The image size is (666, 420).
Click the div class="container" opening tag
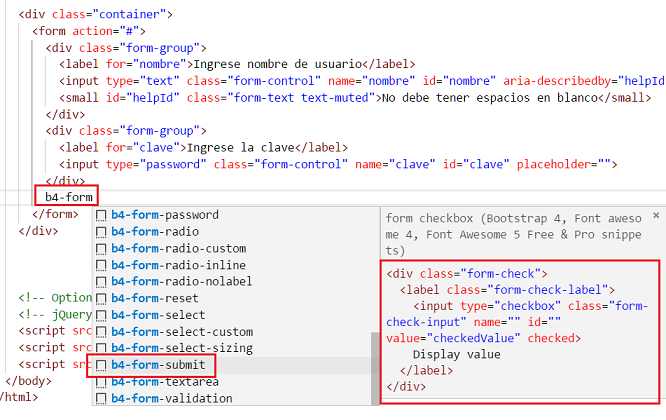point(96,14)
